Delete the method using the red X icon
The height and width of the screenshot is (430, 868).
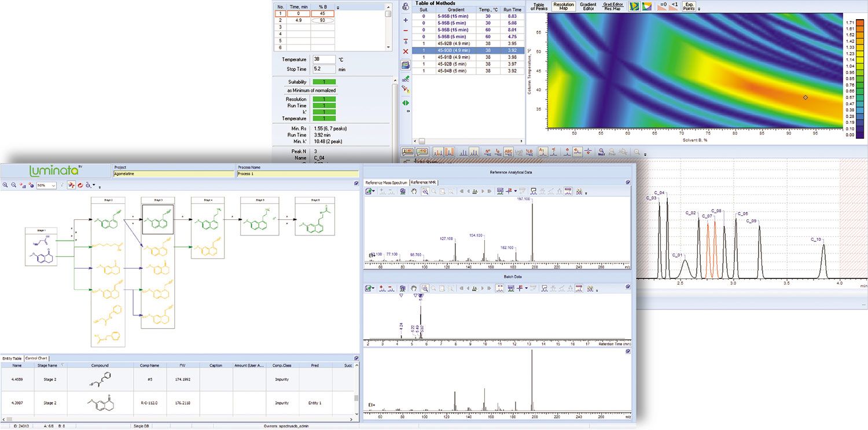(x=405, y=52)
